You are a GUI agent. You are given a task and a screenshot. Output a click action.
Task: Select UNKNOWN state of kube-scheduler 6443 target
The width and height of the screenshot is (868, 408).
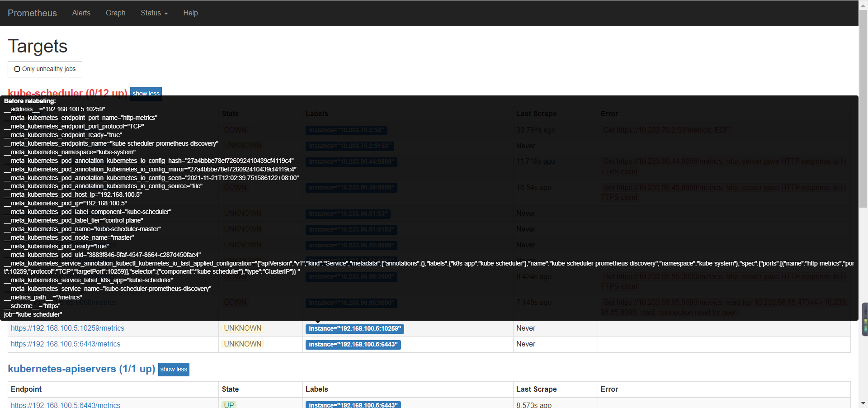[243, 344]
